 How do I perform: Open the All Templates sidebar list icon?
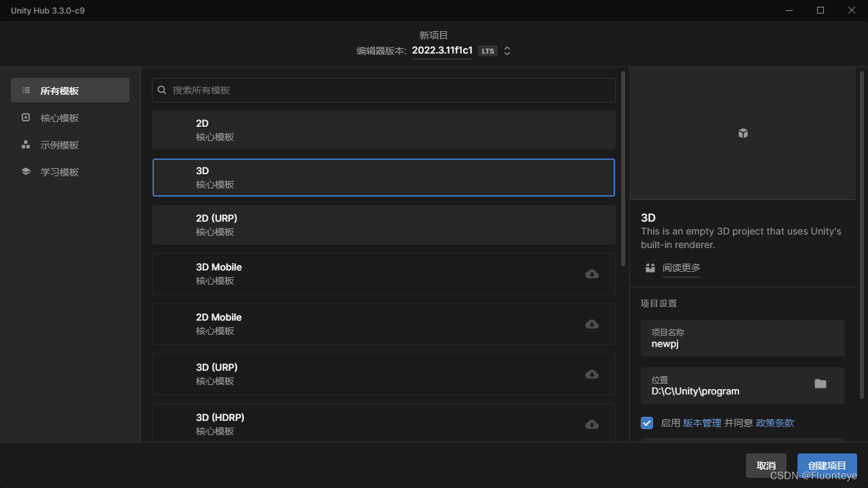pos(26,90)
